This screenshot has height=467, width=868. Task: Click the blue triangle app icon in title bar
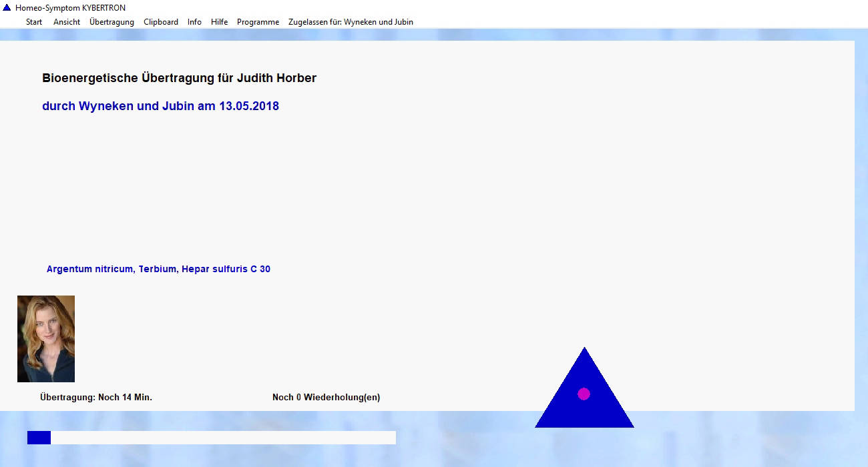tap(7, 8)
